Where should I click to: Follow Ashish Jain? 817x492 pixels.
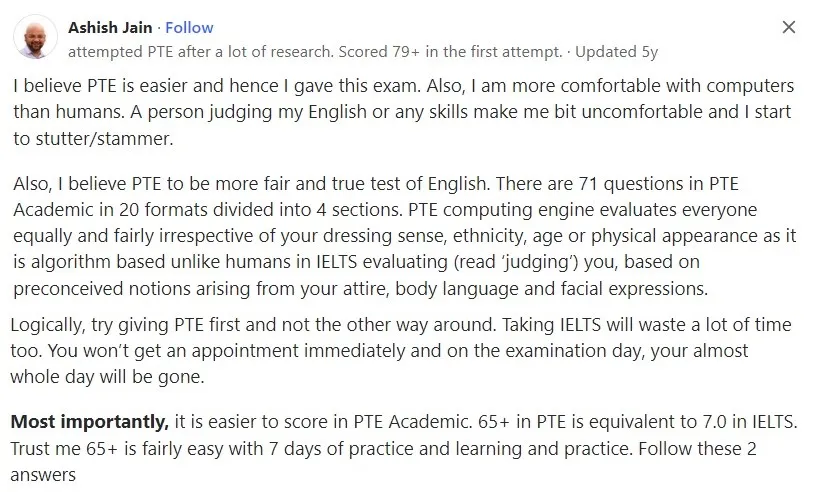pos(189,28)
